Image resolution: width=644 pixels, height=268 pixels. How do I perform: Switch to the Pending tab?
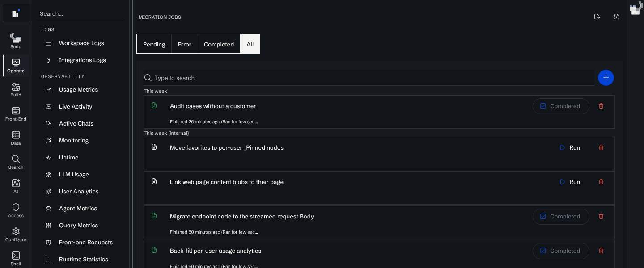pyautogui.click(x=154, y=44)
